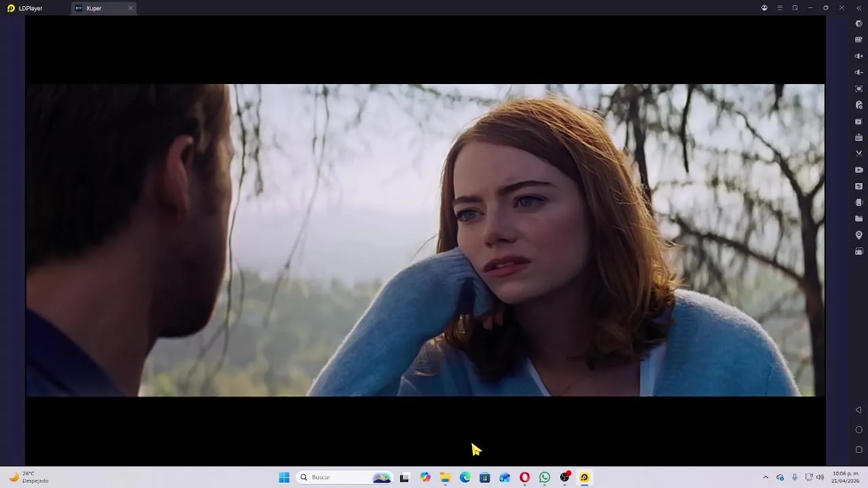Click the title bar pop-out window icon
This screenshot has height=488, width=868.
coord(795,8)
